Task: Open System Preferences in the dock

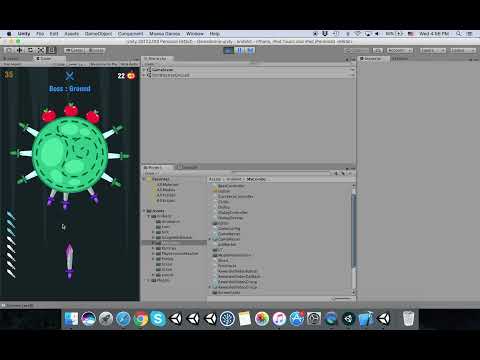Action: coord(314,319)
